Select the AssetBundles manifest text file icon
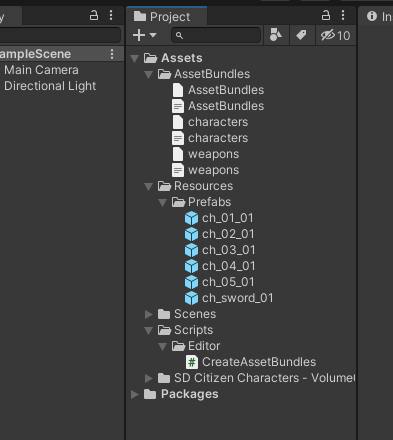Image resolution: width=393 pixels, height=440 pixels. pyautogui.click(x=178, y=106)
